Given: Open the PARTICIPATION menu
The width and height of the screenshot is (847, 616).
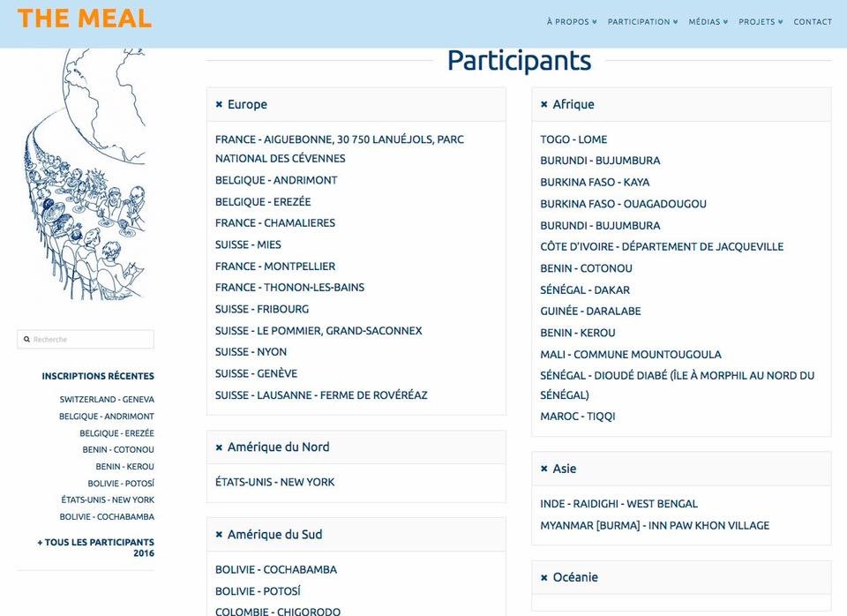Looking at the screenshot, I should [x=642, y=22].
